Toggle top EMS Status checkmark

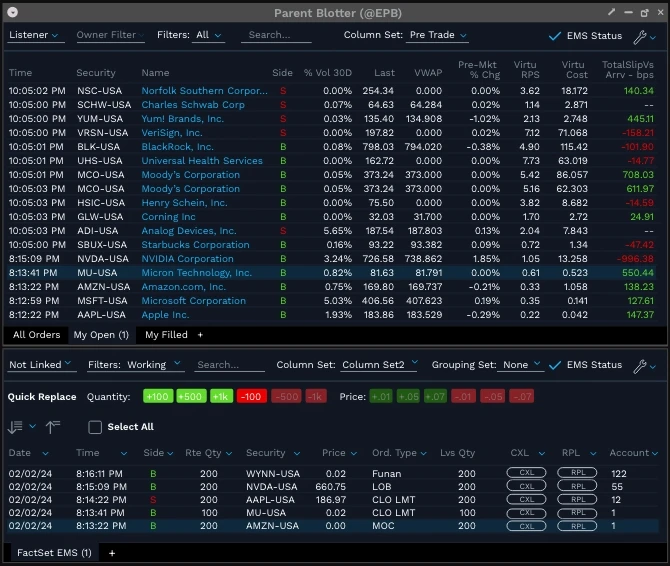pyautogui.click(x=555, y=36)
